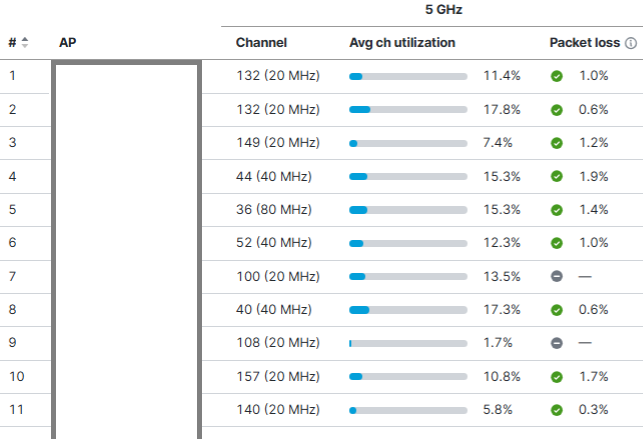Click gray dash status icon in row 7
Viewport: 643px width, 439px height.
(557, 277)
